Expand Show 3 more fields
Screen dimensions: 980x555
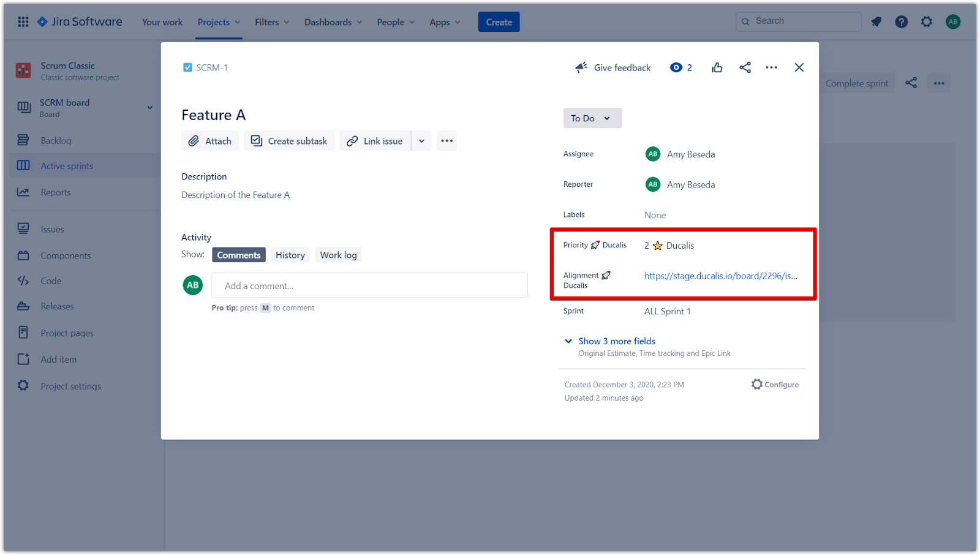[x=617, y=341]
